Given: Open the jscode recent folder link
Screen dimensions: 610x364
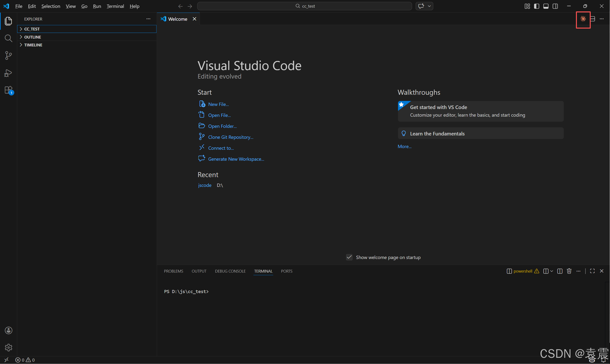Looking at the screenshot, I should (205, 185).
